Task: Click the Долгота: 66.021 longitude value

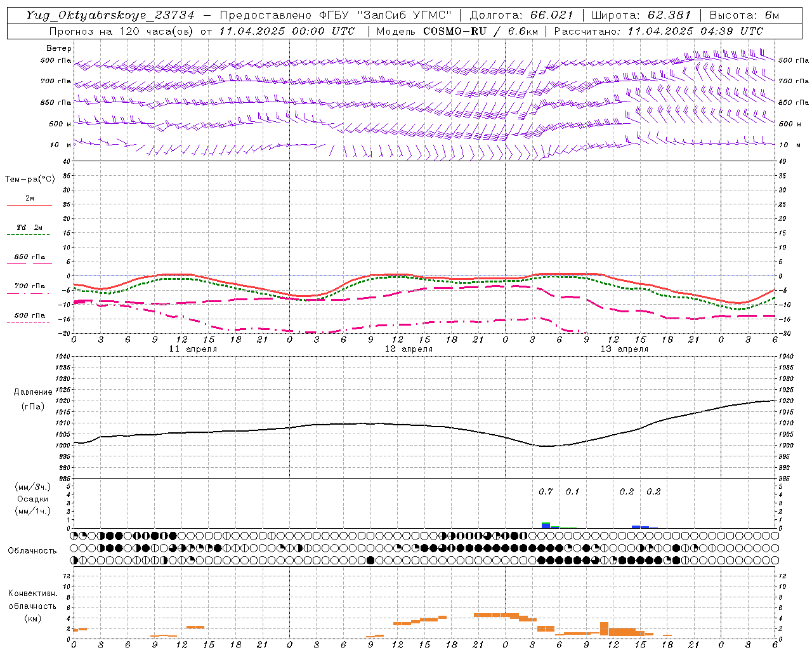Action: [521, 15]
